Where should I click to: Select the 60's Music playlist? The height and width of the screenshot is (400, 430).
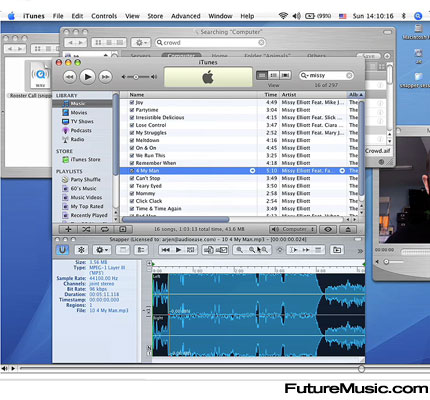coord(83,188)
